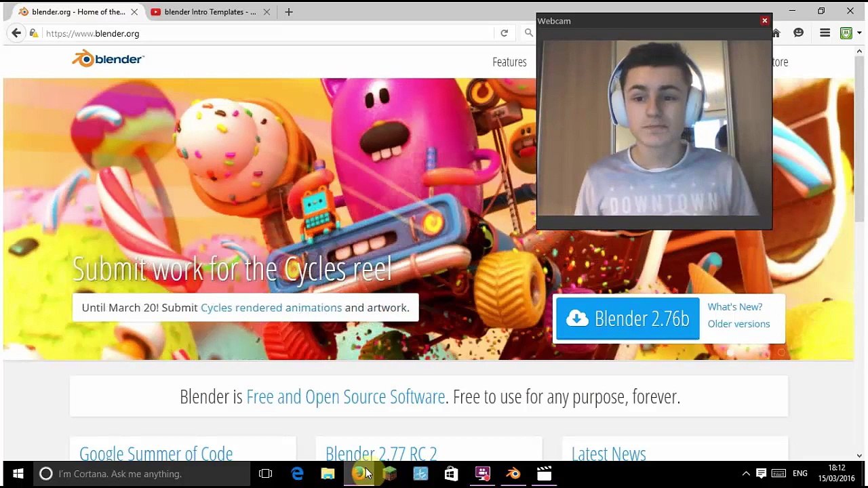
Task: Open the touch keyboard tray icon
Action: [x=778, y=474]
